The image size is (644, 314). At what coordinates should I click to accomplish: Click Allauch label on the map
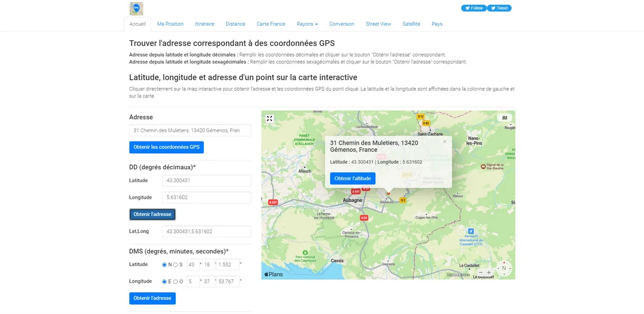click(305, 171)
